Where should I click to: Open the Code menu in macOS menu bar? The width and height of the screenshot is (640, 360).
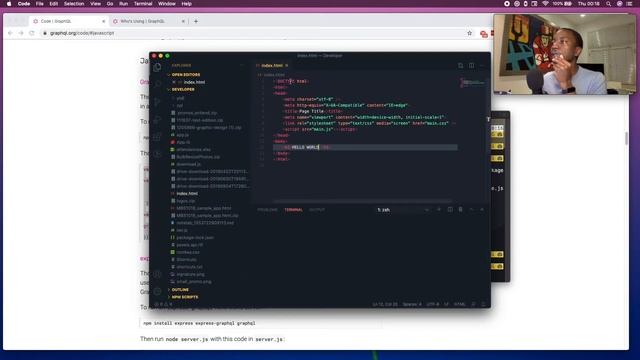click(x=24, y=4)
